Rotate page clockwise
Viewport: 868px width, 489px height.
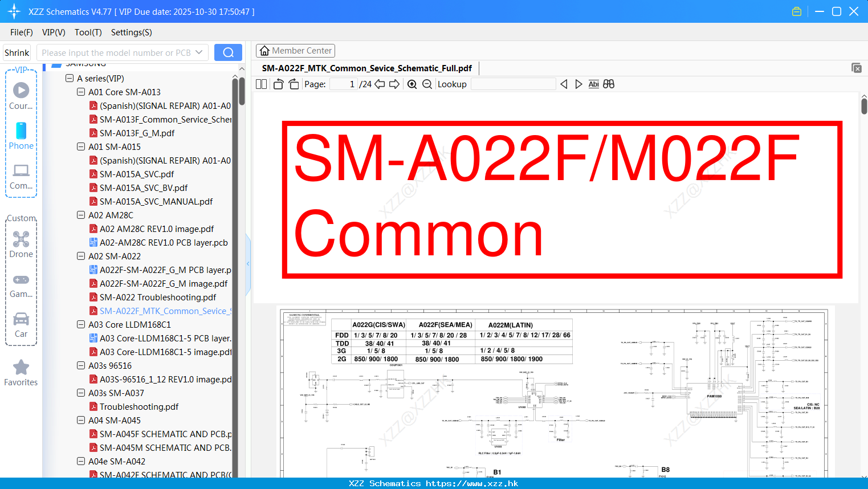point(294,84)
